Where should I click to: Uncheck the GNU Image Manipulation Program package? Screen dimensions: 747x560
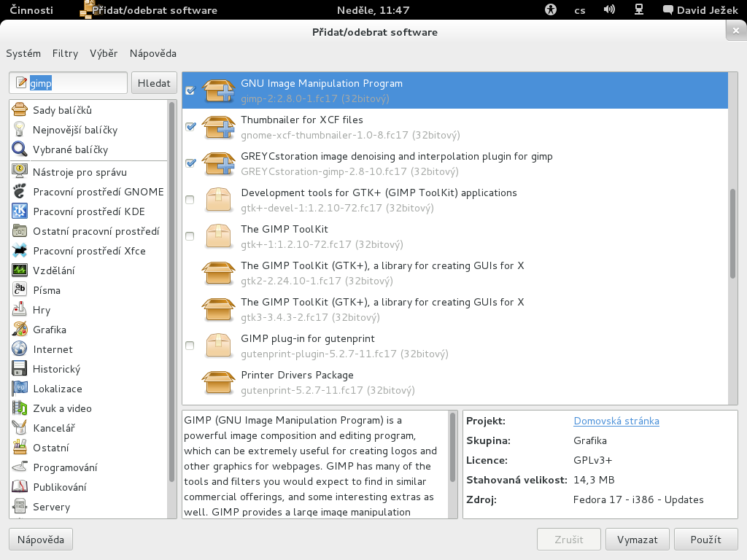(190, 90)
